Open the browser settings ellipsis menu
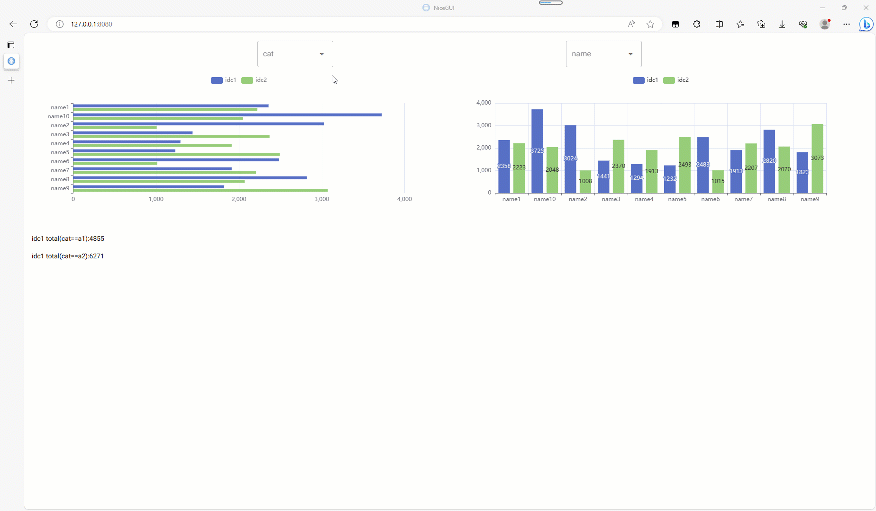The height and width of the screenshot is (511, 876). pos(846,24)
